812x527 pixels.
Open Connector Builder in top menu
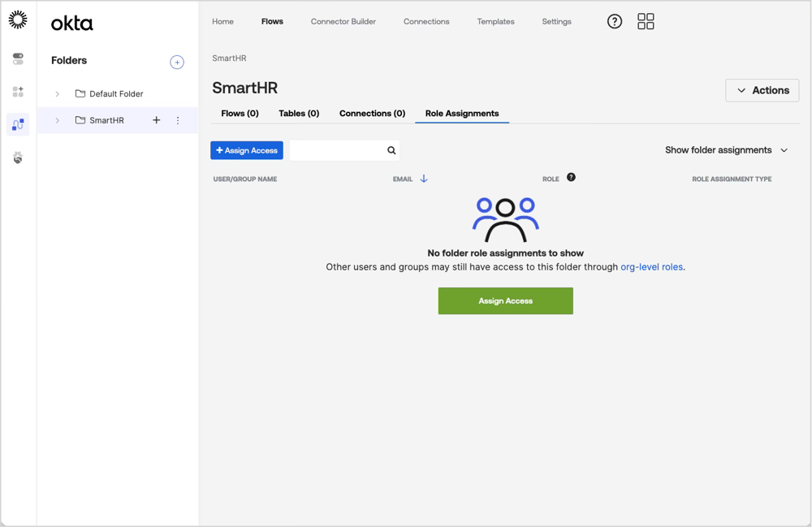tap(343, 21)
